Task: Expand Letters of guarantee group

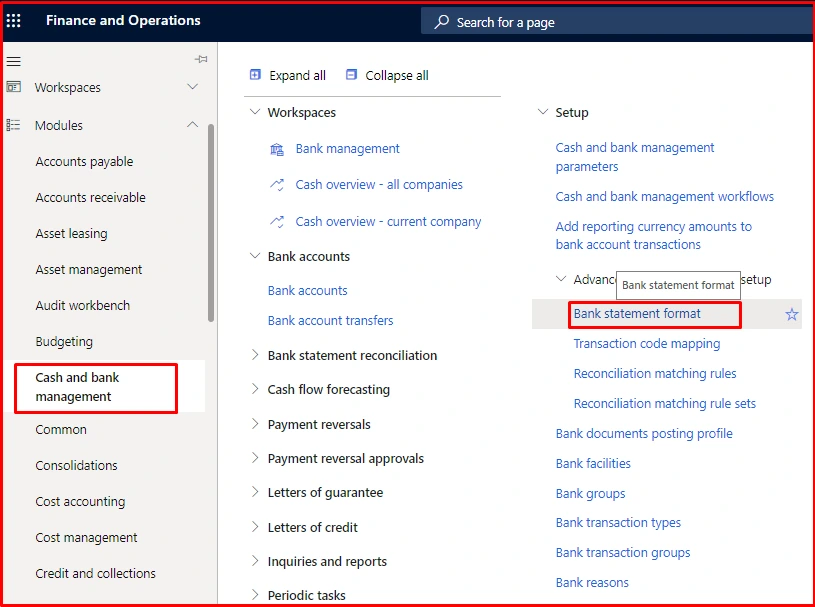Action: point(255,492)
